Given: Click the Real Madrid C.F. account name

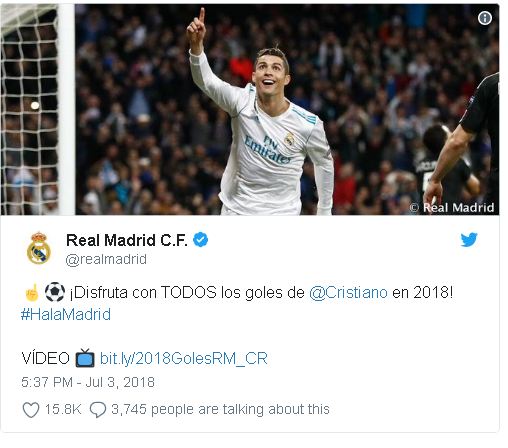Looking at the screenshot, I should coord(127,240).
